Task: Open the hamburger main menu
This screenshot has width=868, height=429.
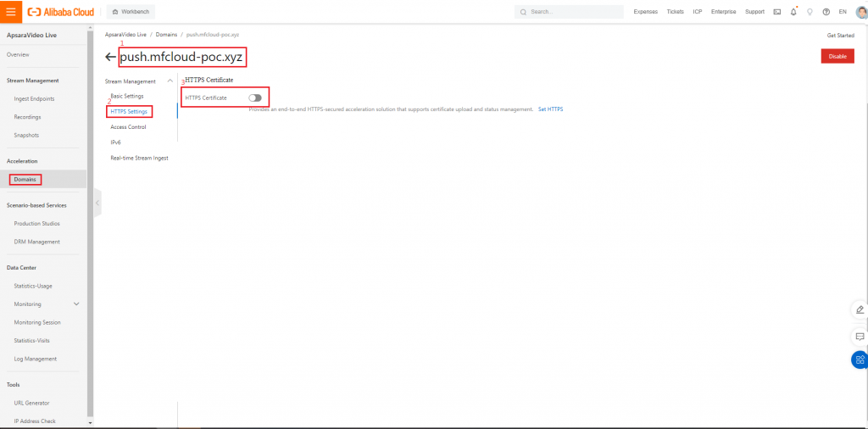Action: coord(11,12)
